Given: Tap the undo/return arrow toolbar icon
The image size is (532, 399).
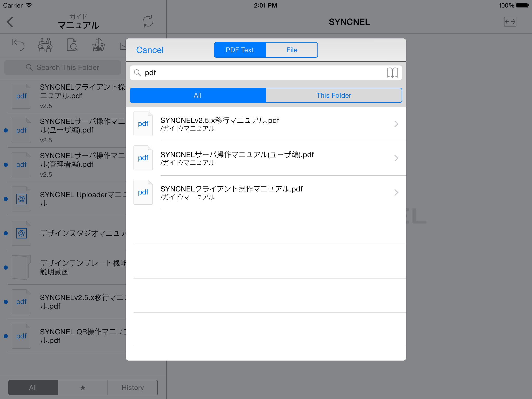Looking at the screenshot, I should 18,45.
